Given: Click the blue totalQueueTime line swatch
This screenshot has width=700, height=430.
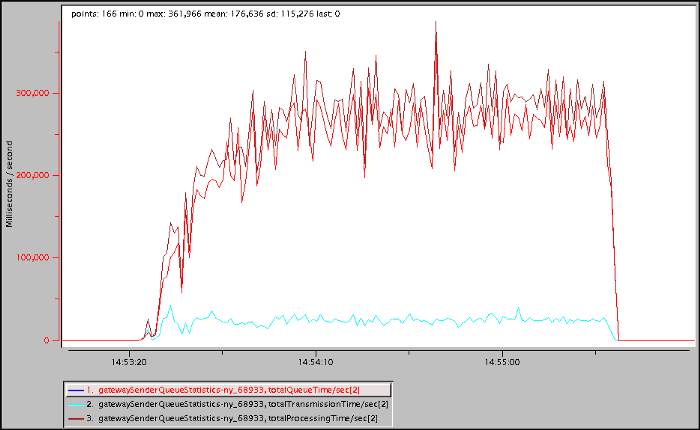Looking at the screenshot, I should tap(76, 390).
